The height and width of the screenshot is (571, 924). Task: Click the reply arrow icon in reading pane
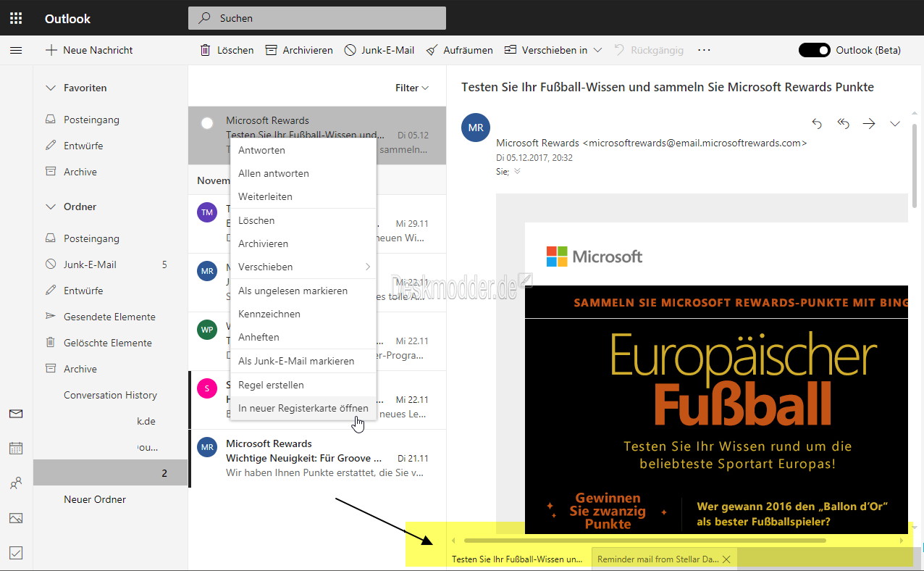[817, 124]
